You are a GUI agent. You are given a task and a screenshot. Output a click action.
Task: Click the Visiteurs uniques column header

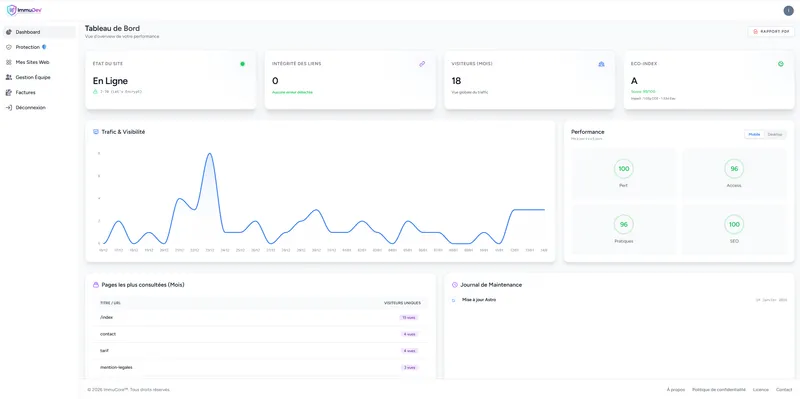pyautogui.click(x=403, y=303)
